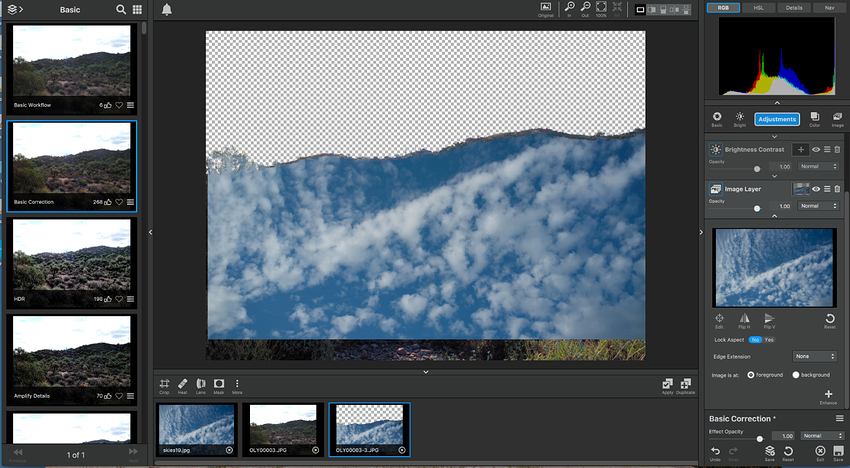Hide the Image Layer adjustment
This screenshot has width=850, height=468.
(816, 188)
